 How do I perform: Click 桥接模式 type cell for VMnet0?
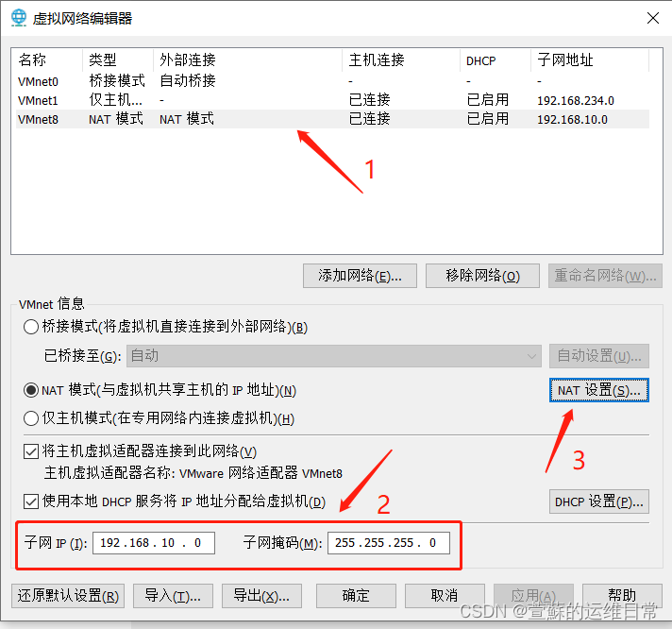coord(117,81)
